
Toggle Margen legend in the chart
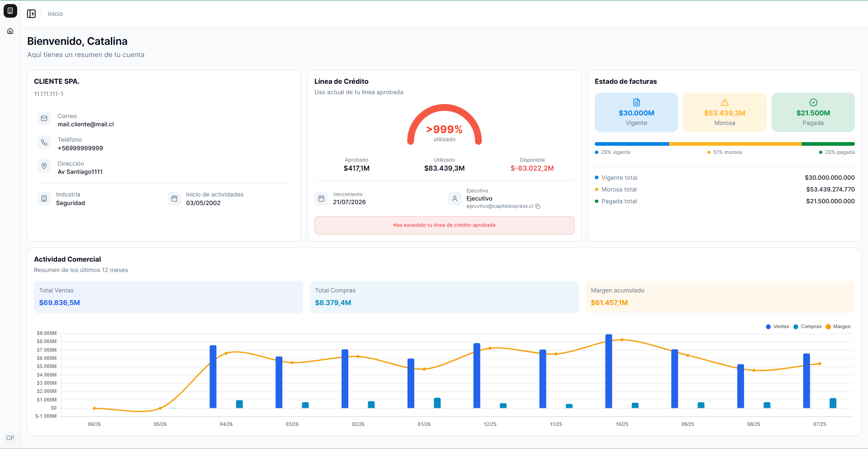coord(838,327)
